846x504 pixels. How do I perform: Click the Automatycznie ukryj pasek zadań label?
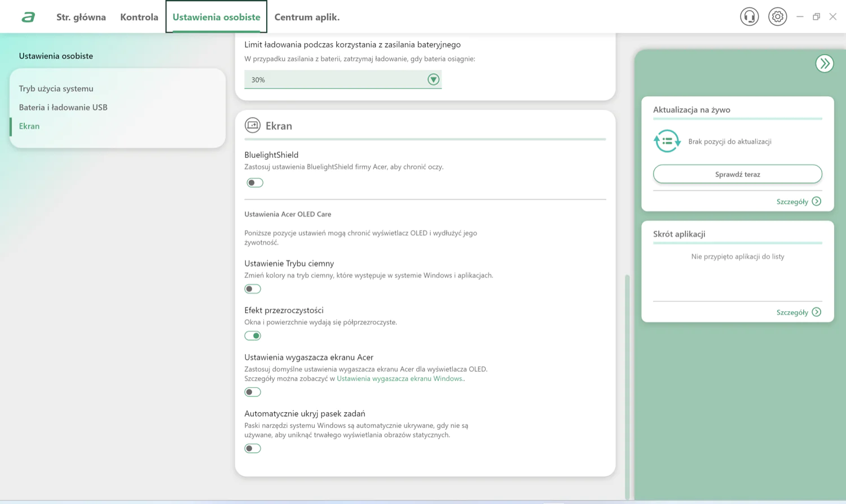[305, 413]
